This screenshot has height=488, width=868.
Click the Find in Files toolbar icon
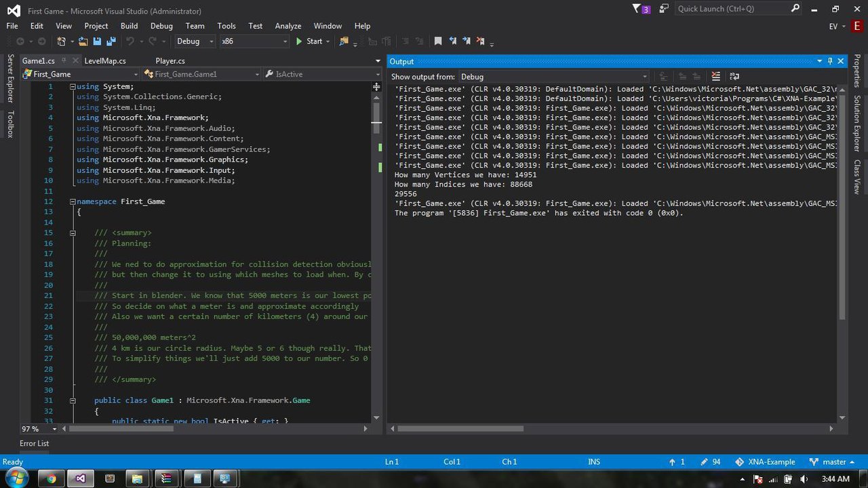coord(344,41)
